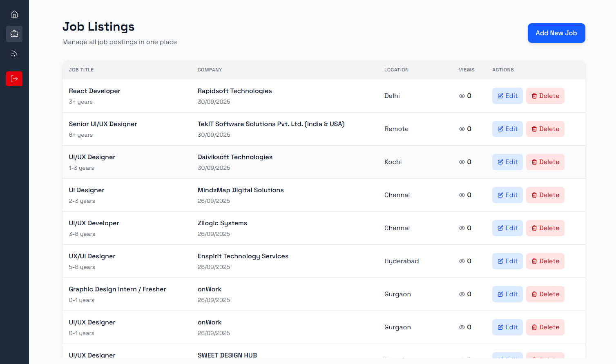616x364 pixels.
Task: Delete the Enspirit Technology Services job
Action: click(x=545, y=261)
